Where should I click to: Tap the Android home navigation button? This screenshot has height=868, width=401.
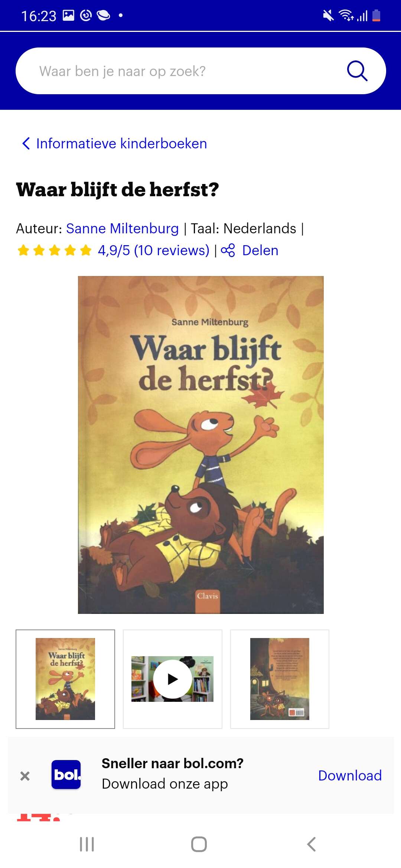(199, 844)
